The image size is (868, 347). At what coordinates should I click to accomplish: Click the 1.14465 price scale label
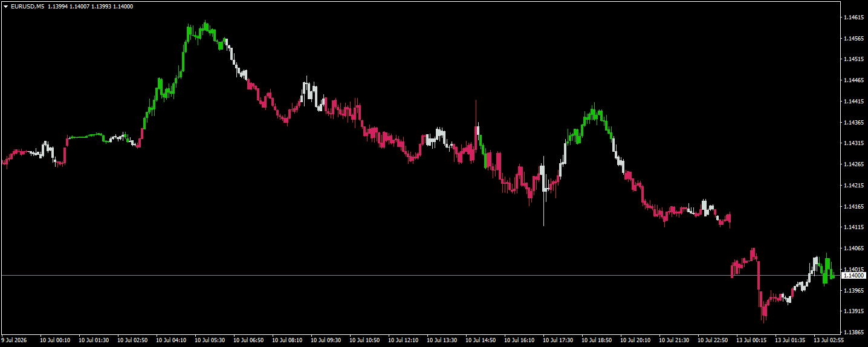(x=852, y=80)
